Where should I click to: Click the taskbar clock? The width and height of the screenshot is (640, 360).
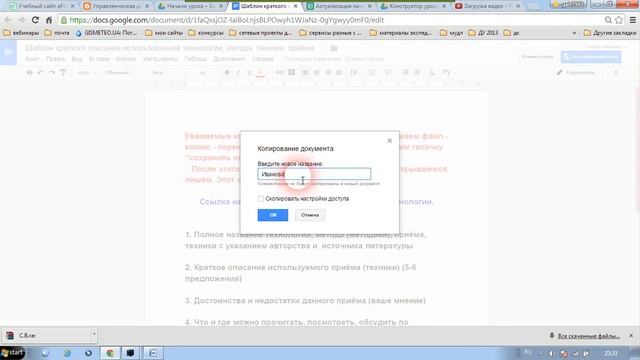click(x=611, y=353)
